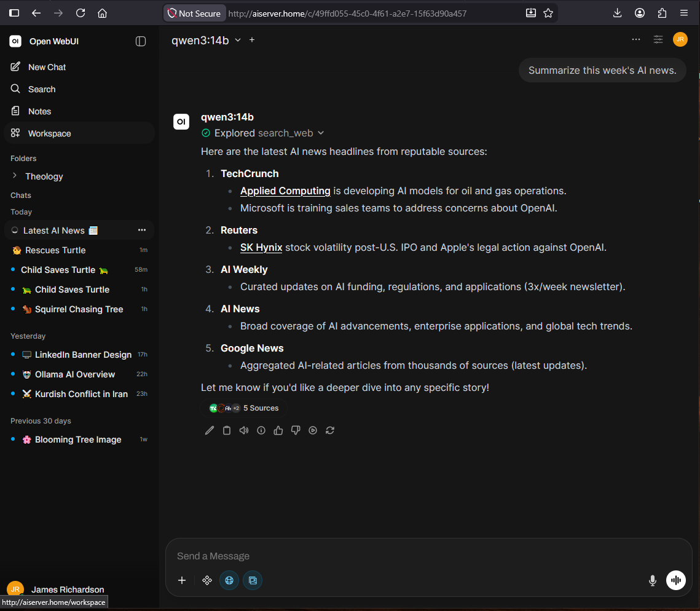The width and height of the screenshot is (700, 611).
Task: Bookmark this page with star icon
Action: coord(548,13)
